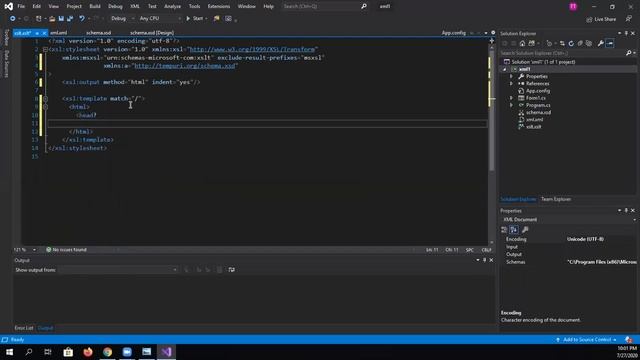Click the Save All toolbar icon
The image size is (640, 360).
(70, 19)
